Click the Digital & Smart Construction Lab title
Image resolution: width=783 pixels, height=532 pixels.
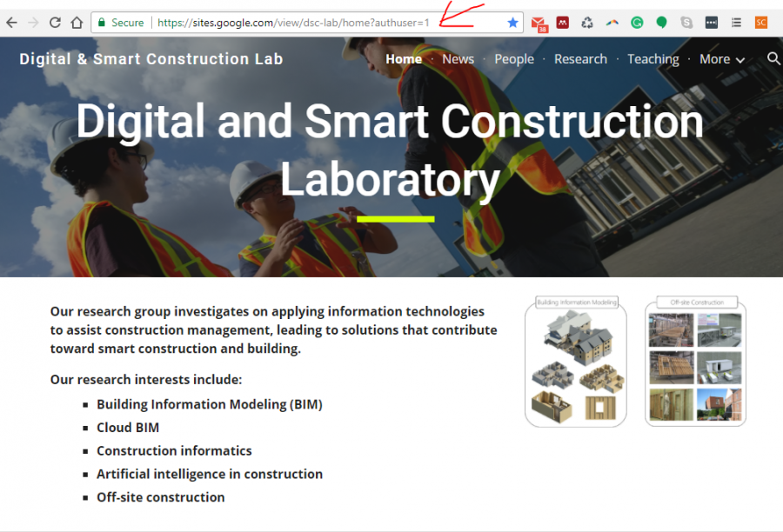coord(151,59)
